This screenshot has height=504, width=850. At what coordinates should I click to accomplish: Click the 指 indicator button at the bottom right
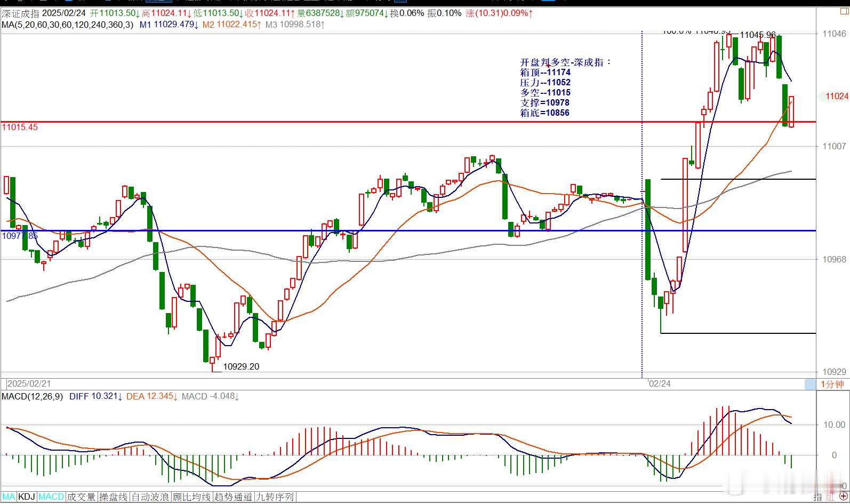coord(818,497)
